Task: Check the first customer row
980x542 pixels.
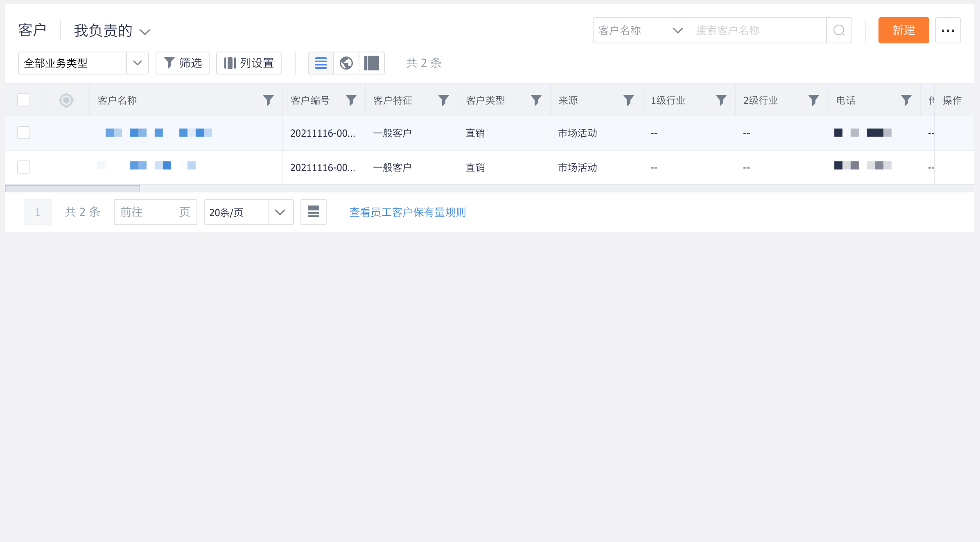Action: 23,133
